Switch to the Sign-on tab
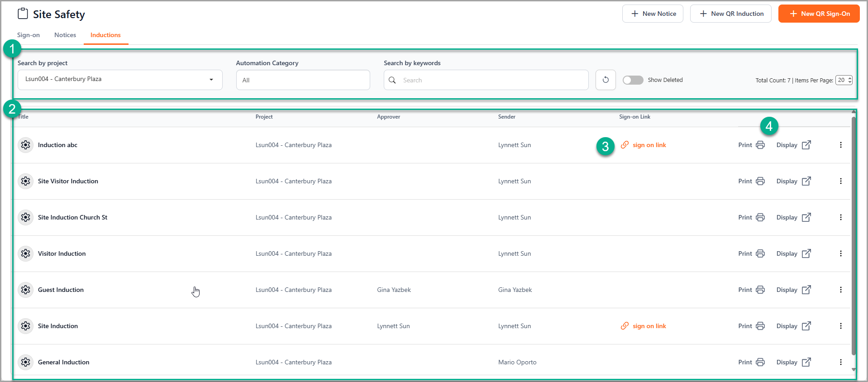The width and height of the screenshot is (868, 382). coord(29,35)
